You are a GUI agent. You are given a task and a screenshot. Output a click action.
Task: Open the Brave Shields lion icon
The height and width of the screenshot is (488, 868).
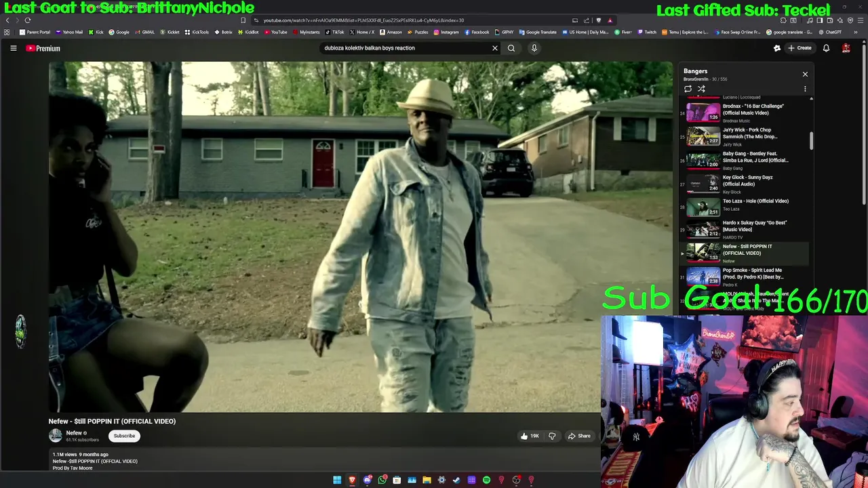(x=598, y=20)
